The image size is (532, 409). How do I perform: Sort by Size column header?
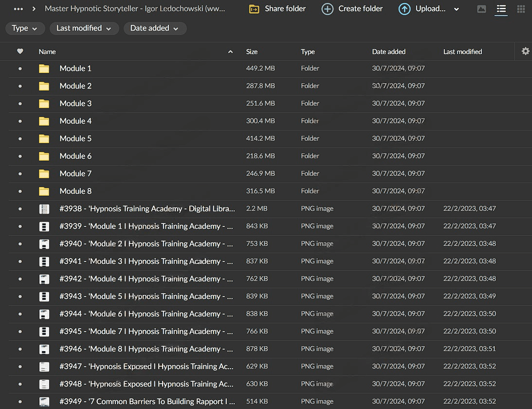pos(252,52)
